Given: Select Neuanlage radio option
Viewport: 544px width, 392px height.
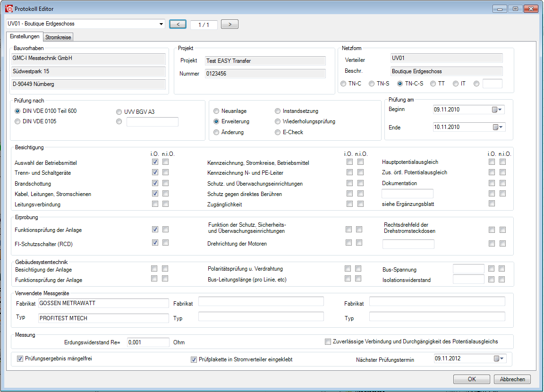Looking at the screenshot, I should click(216, 111).
